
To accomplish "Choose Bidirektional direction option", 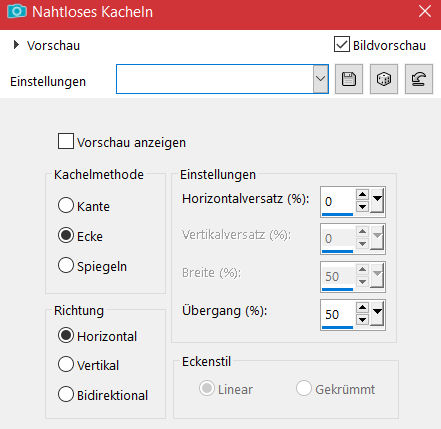I will (66, 394).
